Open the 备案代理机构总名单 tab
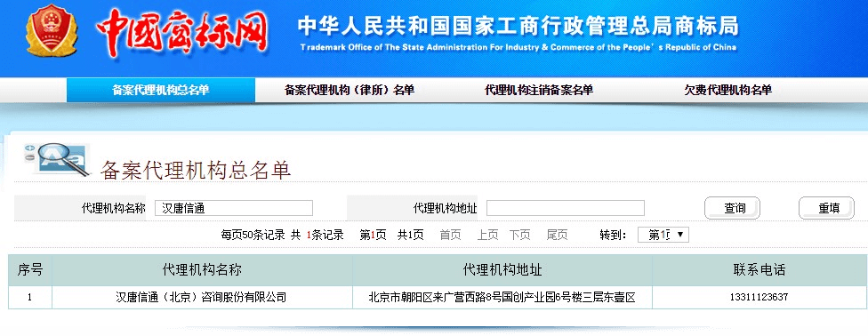Screen dimensions: 868x336 (x=161, y=91)
